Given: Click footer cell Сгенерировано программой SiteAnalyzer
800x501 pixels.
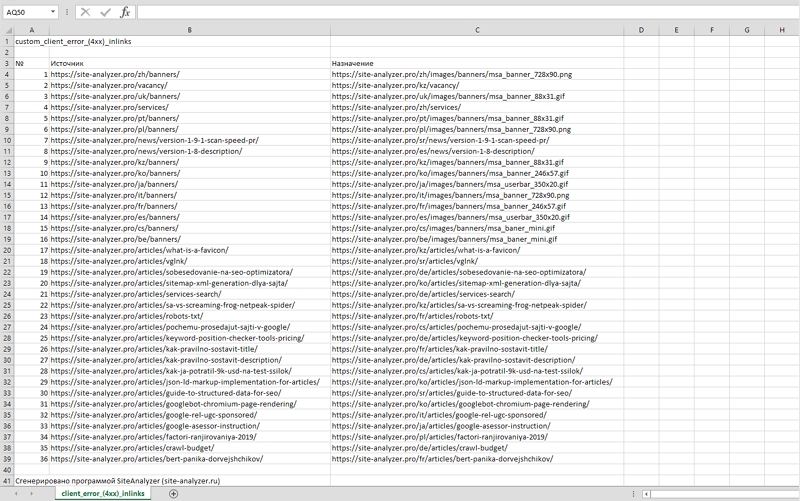Looking at the screenshot, I should tap(117, 481).
